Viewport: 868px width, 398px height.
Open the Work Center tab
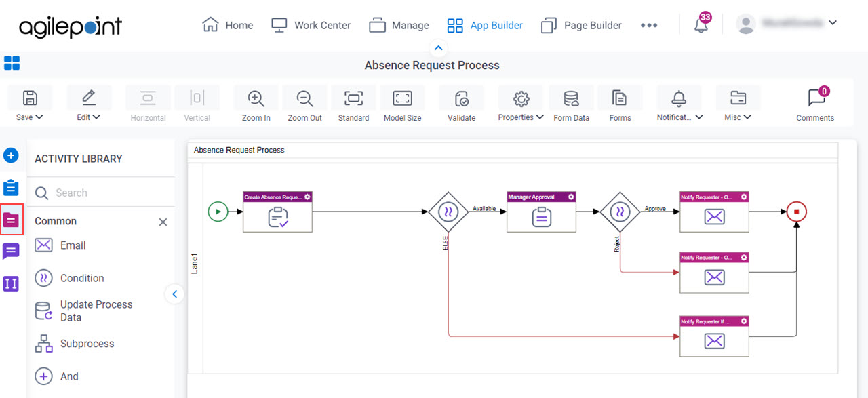[311, 25]
